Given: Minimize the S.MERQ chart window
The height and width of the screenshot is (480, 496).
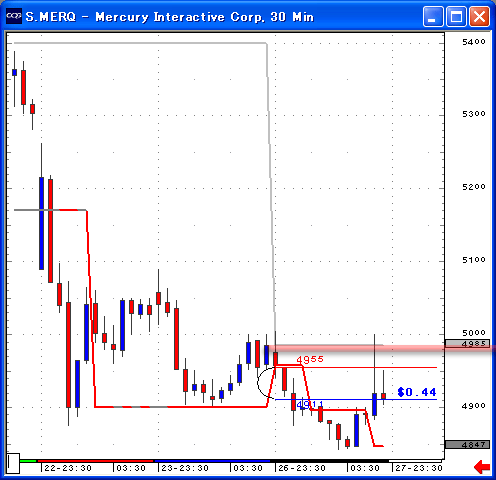Looking at the screenshot, I should click(433, 16).
